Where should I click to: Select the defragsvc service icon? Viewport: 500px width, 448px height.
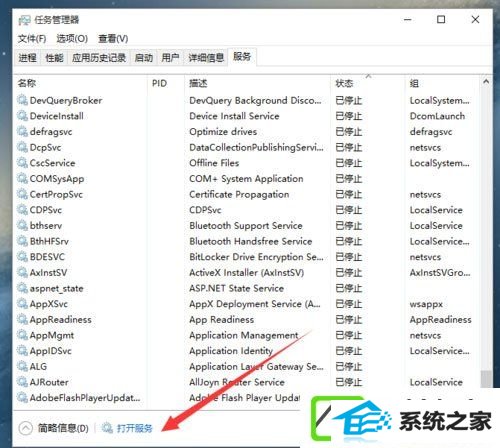click(22, 131)
